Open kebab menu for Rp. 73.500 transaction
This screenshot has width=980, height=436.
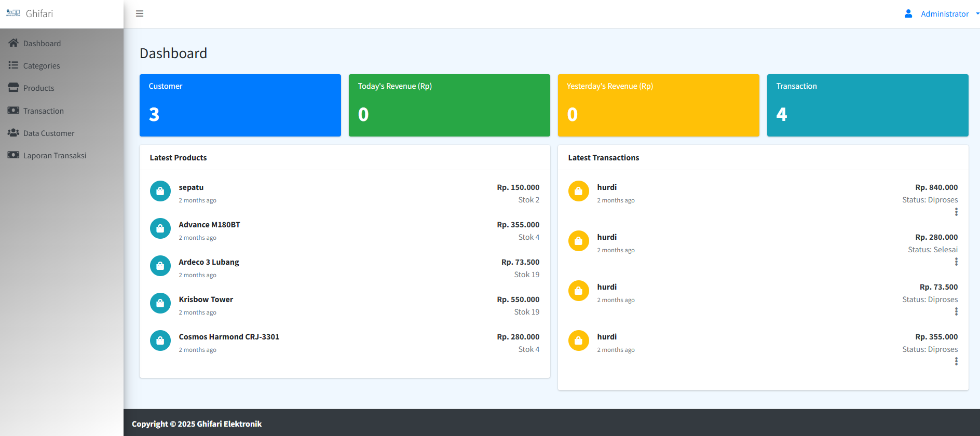[x=956, y=311]
